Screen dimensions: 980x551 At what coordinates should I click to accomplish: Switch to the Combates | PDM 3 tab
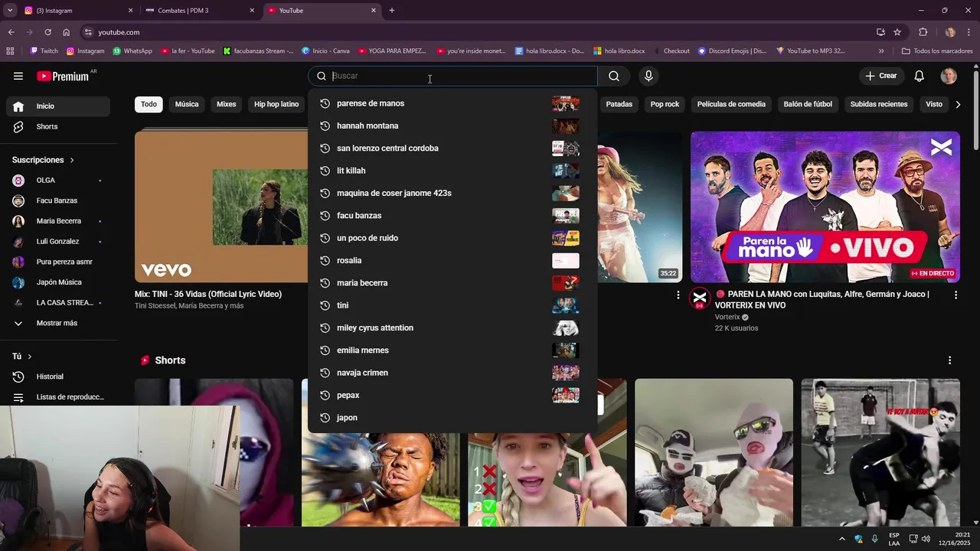[199, 11]
